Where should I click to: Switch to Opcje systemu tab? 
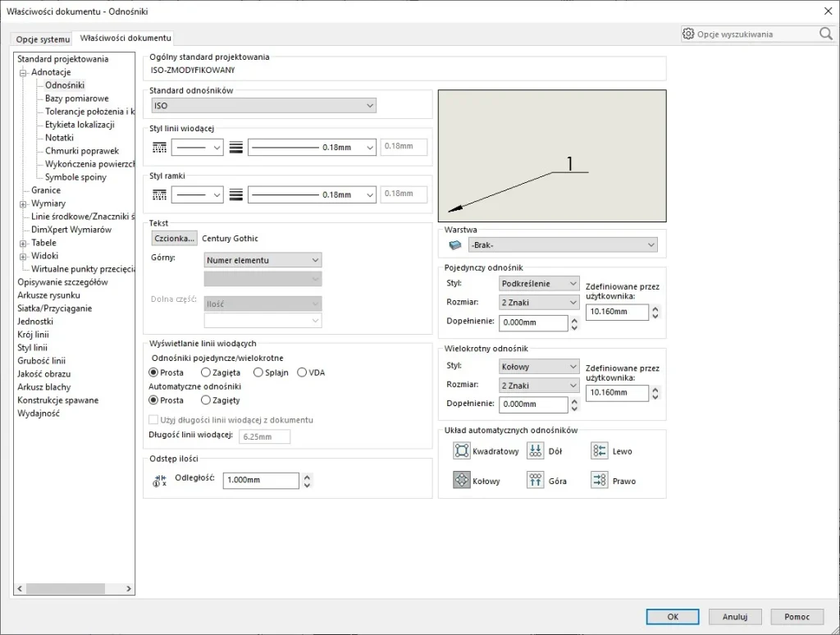point(43,39)
